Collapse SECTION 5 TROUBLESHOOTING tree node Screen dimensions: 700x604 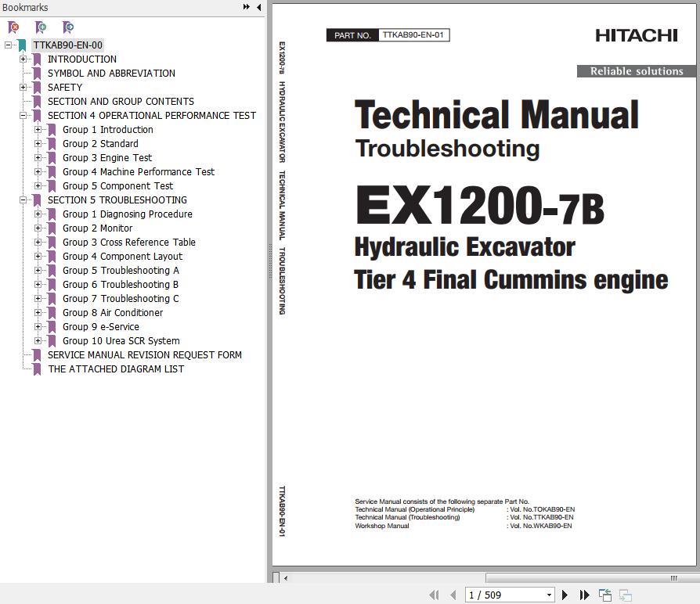(x=23, y=200)
